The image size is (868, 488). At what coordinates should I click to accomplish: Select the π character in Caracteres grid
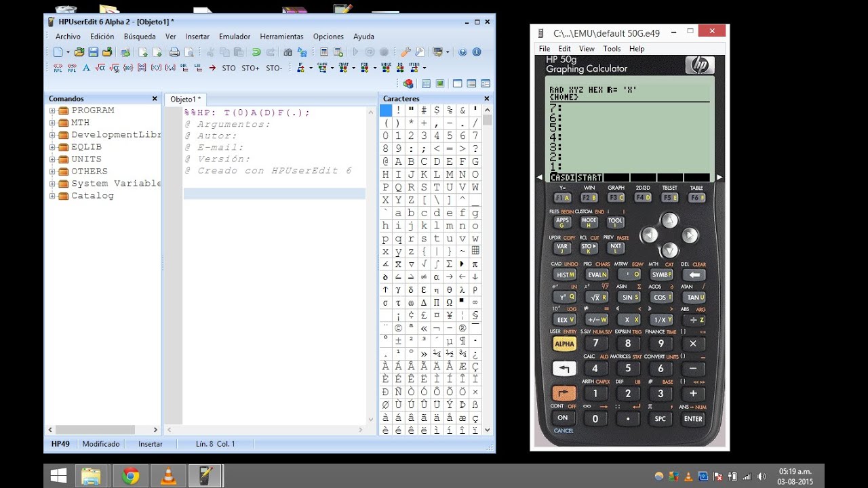click(475, 264)
